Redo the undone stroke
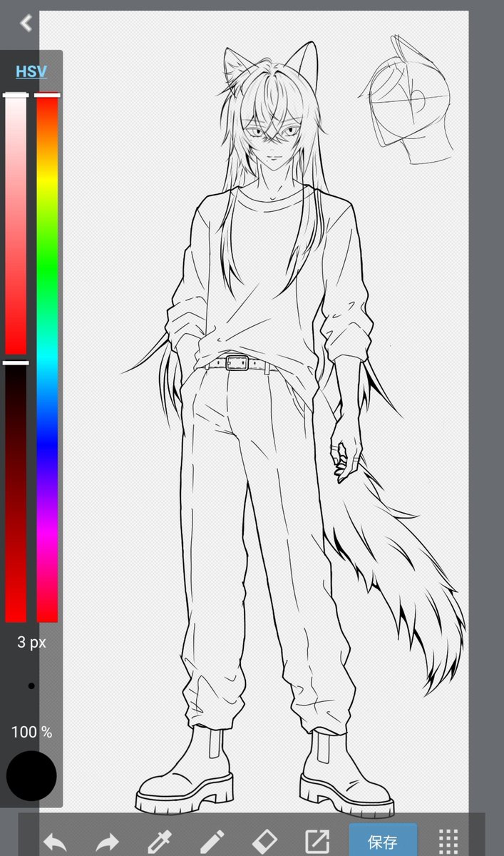Screen dimensions: 504x856 coord(107,842)
